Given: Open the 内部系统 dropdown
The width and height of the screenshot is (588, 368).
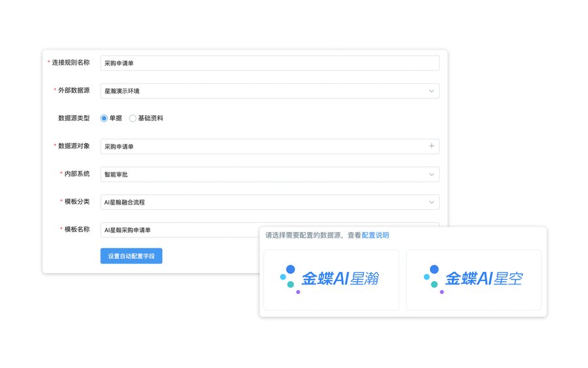Looking at the screenshot, I should pyautogui.click(x=270, y=174).
